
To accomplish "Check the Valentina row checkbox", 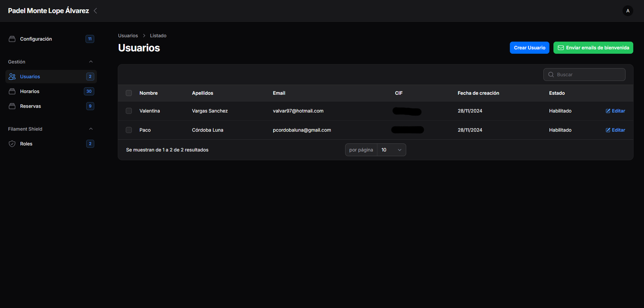I will (x=129, y=111).
